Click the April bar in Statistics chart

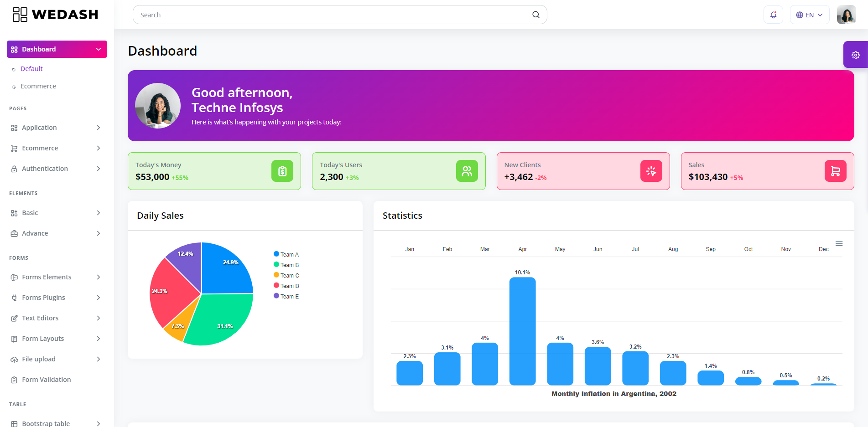(x=522, y=331)
